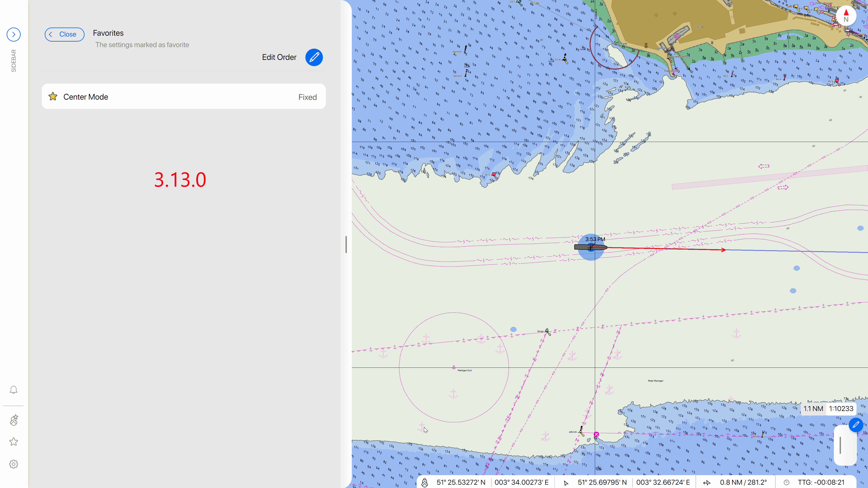This screenshot has width=868, height=488.
Task: Click the distance and bearing icon
Action: [x=707, y=482]
